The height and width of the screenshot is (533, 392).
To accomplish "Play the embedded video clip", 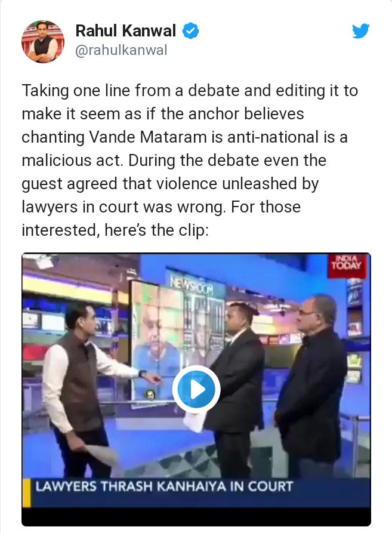I will (x=196, y=389).
